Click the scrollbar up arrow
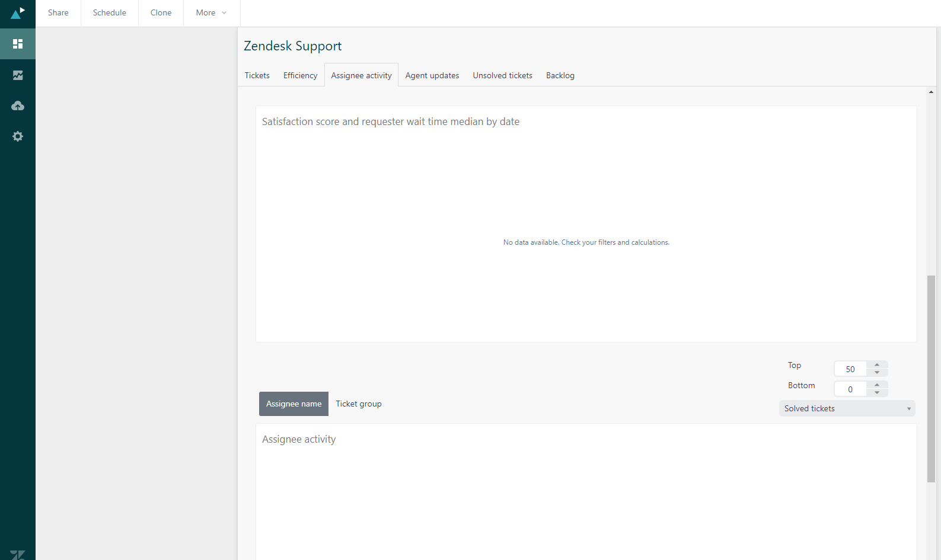 (931, 92)
